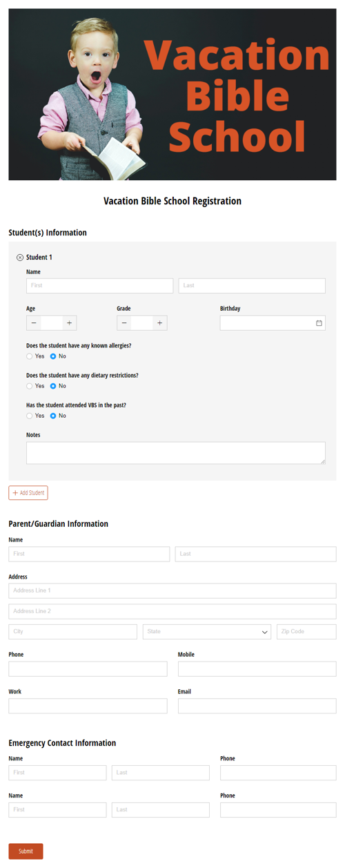345x868 pixels.
Task: Click the Zip Code field
Action: tap(306, 632)
